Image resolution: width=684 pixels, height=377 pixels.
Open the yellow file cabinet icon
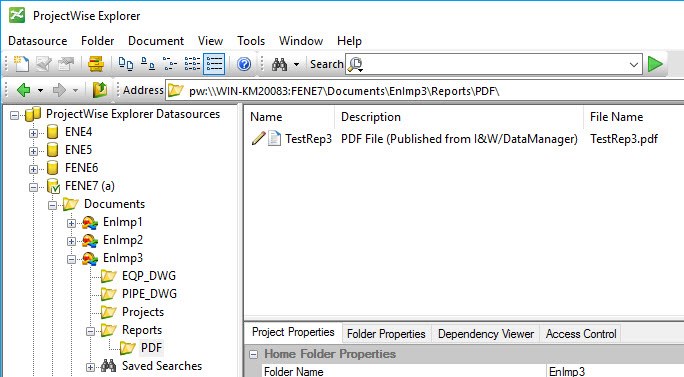[x=96, y=64]
